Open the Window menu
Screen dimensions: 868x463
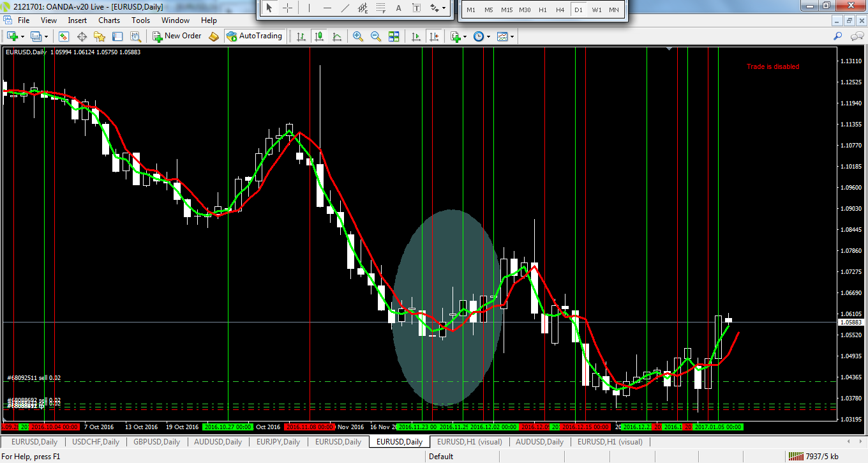coord(176,20)
